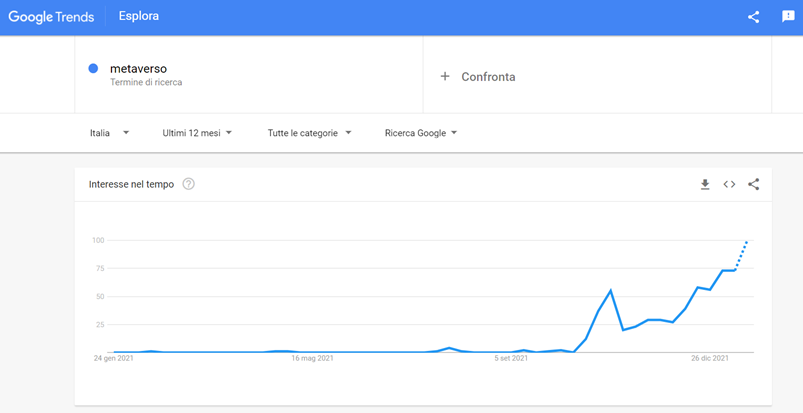803x413 pixels.
Task: Open the help icon beside Interesse nel tempo
Action: [188, 184]
